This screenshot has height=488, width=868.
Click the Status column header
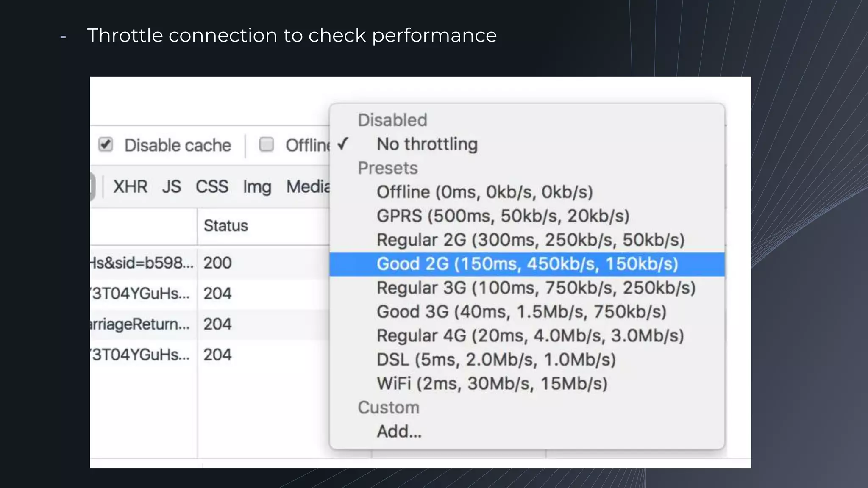tap(226, 226)
